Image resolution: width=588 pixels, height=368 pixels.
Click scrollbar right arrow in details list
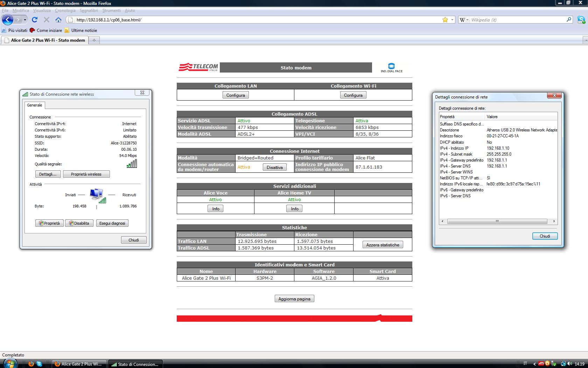pos(554,222)
